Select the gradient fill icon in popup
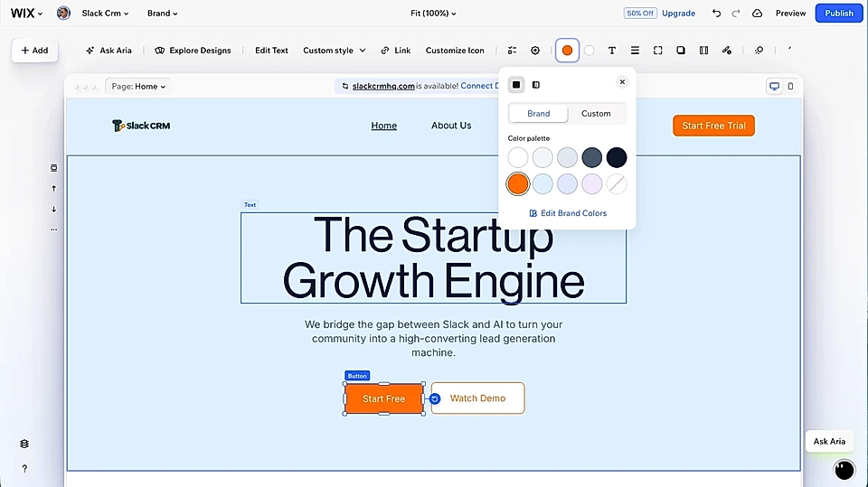 [536, 85]
